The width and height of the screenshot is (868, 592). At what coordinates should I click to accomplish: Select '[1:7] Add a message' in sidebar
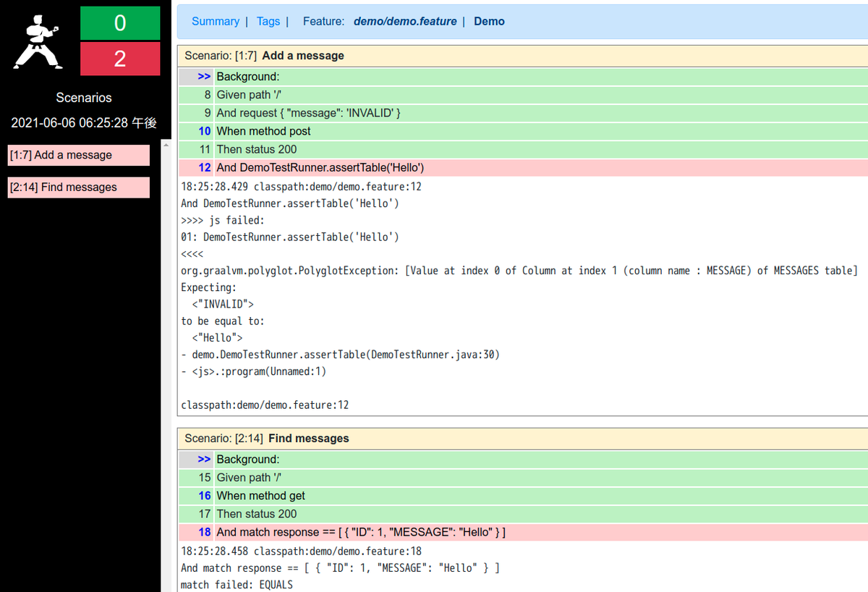tap(78, 155)
